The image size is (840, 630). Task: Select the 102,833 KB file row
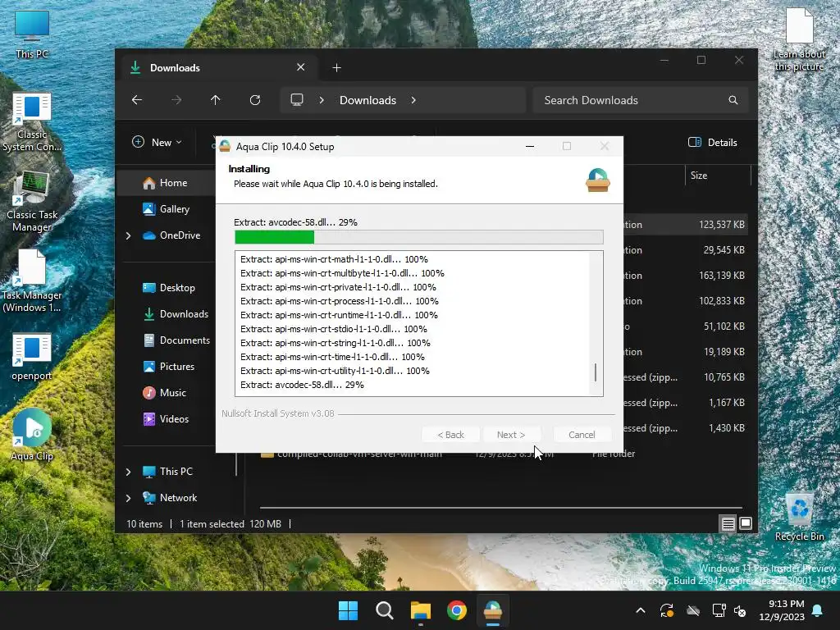pyautogui.click(x=685, y=301)
